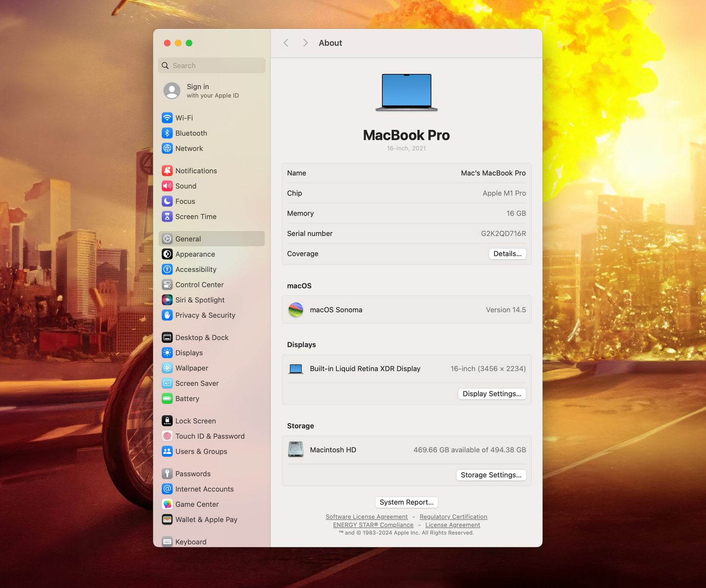The image size is (706, 588).
Task: Open the Regulatory Certification link
Action: (453, 517)
